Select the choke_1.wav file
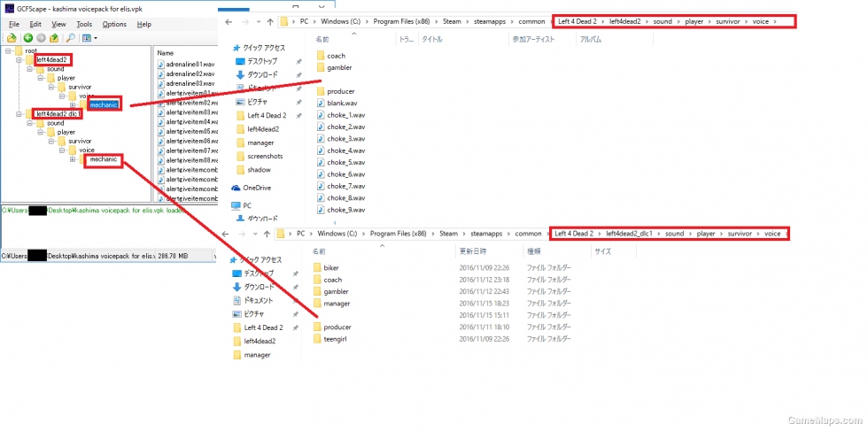868x431 pixels. coord(345,115)
